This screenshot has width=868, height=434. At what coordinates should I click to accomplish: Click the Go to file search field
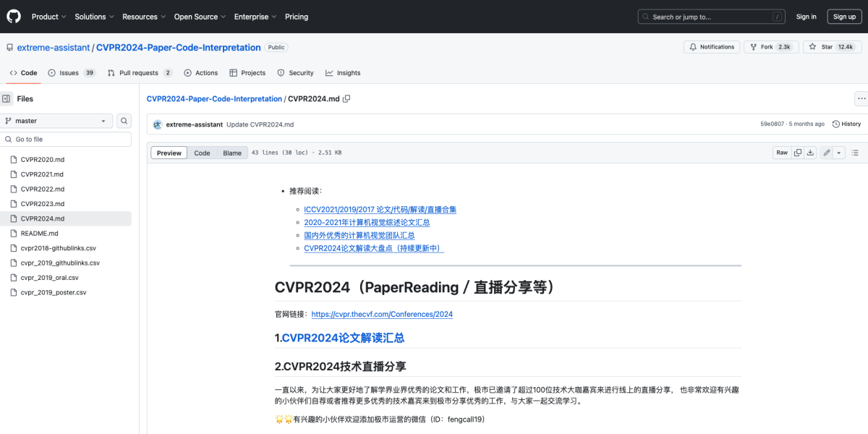pyautogui.click(x=66, y=138)
